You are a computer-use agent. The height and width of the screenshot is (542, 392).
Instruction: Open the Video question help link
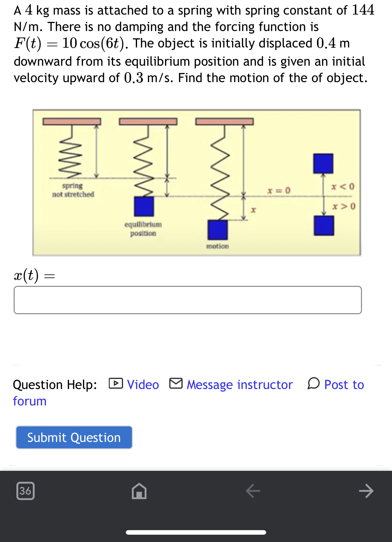pyautogui.click(x=143, y=384)
